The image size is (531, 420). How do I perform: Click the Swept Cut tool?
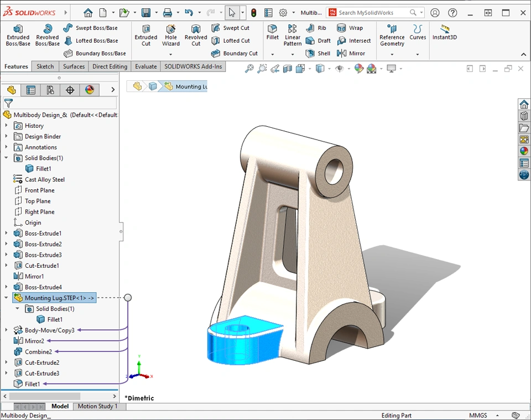click(x=230, y=28)
